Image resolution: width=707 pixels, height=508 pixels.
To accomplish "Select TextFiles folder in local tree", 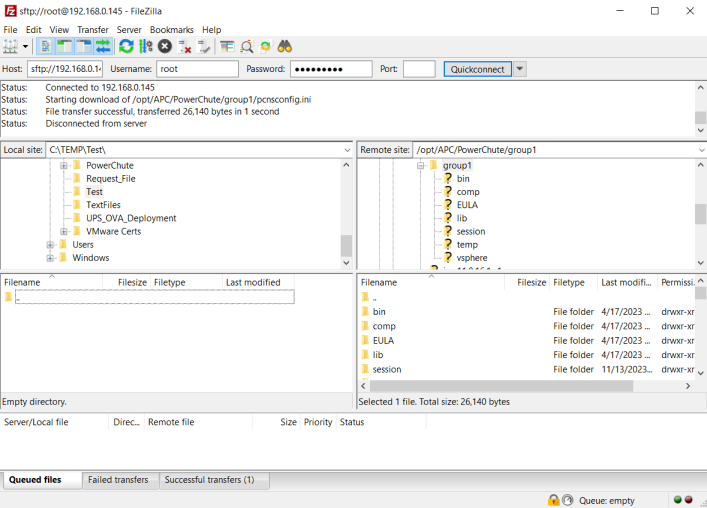I will click(103, 205).
